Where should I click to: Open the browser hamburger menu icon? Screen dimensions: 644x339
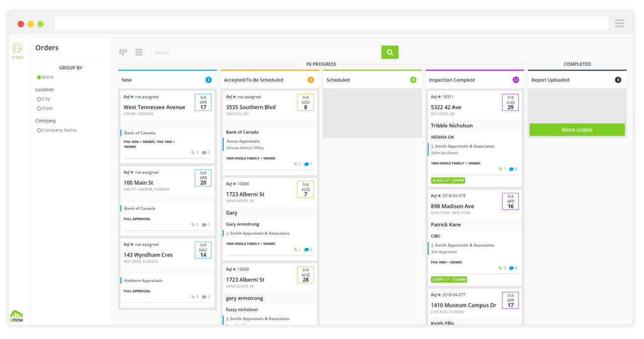[619, 23]
